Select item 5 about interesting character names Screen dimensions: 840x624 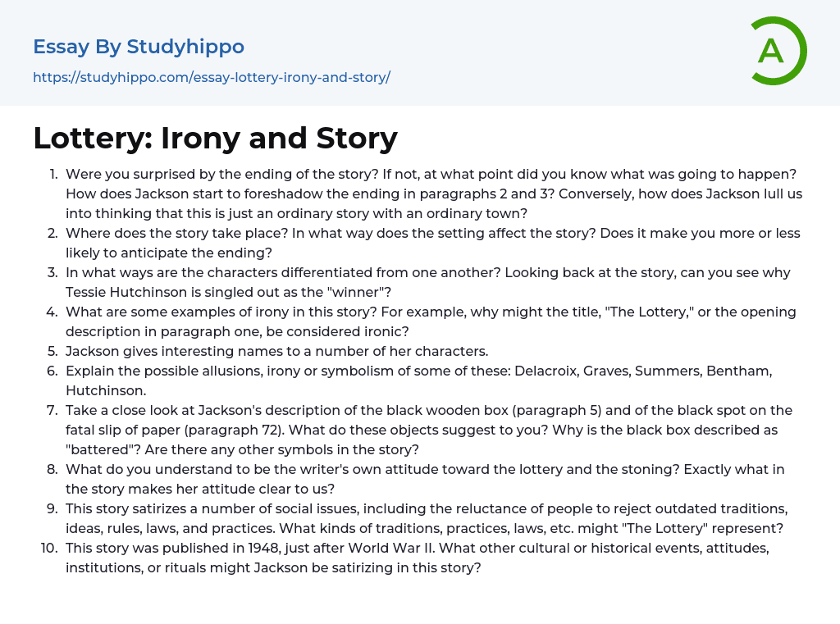click(x=276, y=351)
